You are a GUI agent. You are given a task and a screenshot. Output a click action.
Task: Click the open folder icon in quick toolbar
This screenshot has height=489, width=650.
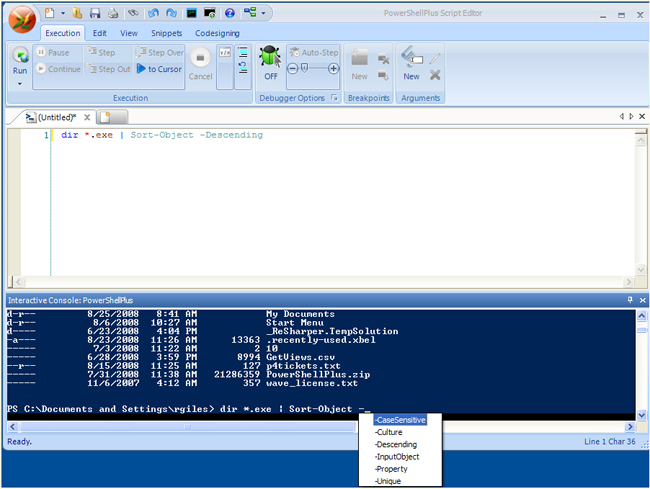point(75,13)
